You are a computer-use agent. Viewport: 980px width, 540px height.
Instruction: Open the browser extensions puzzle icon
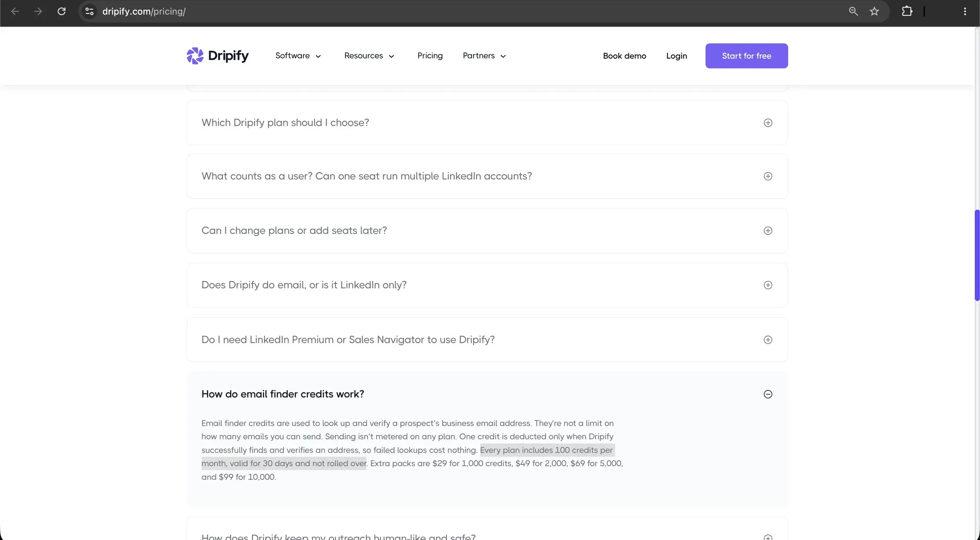[907, 11]
